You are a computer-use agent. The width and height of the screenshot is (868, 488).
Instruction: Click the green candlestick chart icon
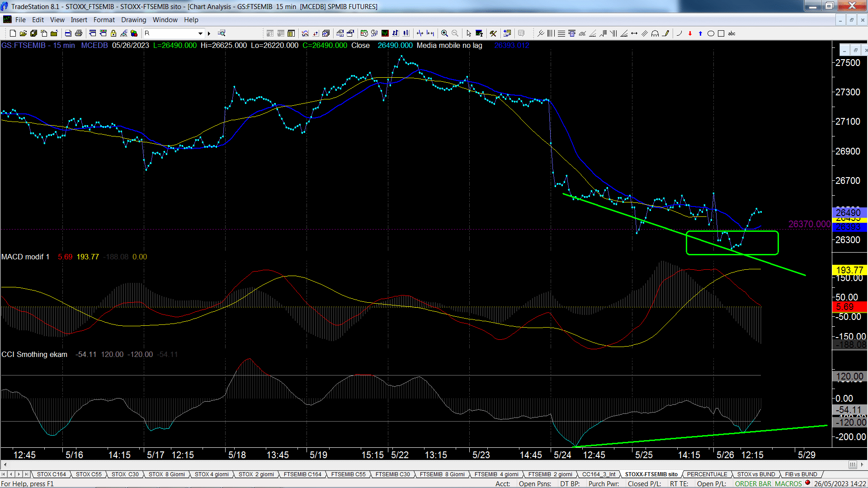coord(385,33)
